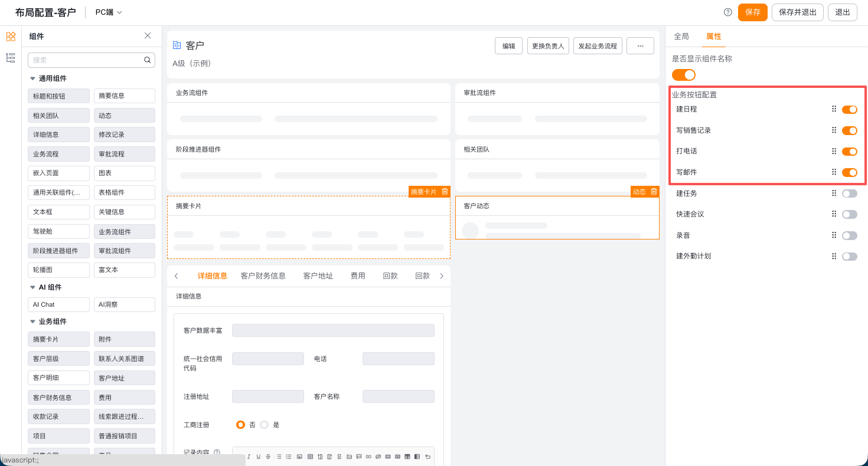Select the 客户财务信息 tab

pyautogui.click(x=263, y=276)
